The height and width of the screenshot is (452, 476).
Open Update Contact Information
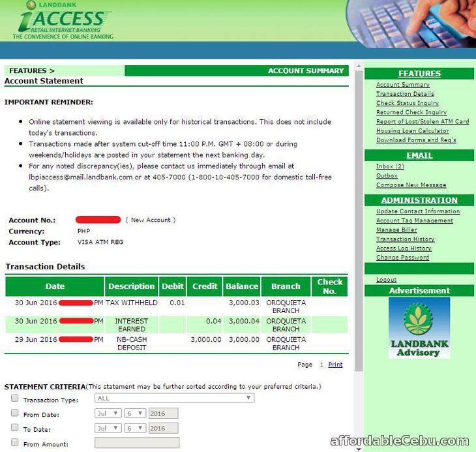tap(418, 211)
